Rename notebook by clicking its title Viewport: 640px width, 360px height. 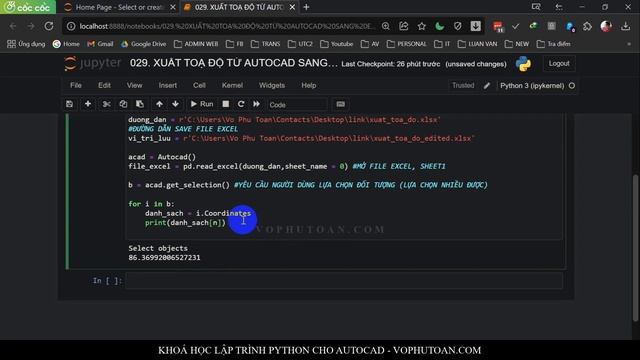point(233,63)
